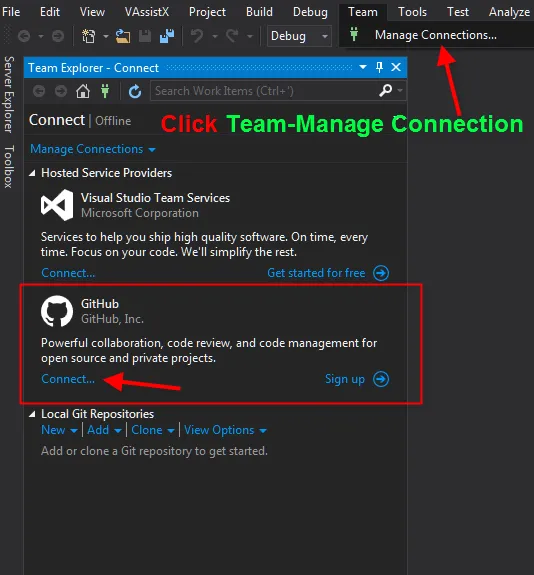Click the Save All toolbar icon
534x575 pixels.
pos(167,36)
